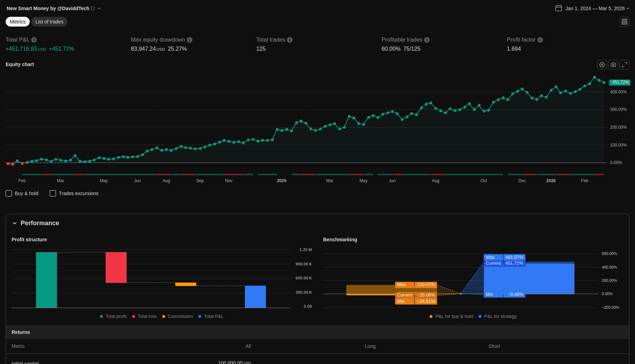Toggle Total loss legend series
This screenshot has width=635, height=364.
tap(144, 316)
